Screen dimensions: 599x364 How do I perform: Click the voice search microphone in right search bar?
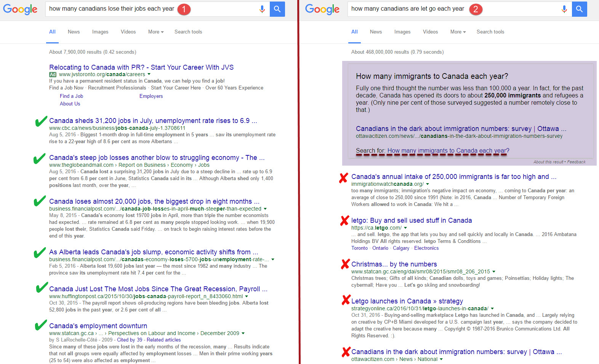[564, 9]
